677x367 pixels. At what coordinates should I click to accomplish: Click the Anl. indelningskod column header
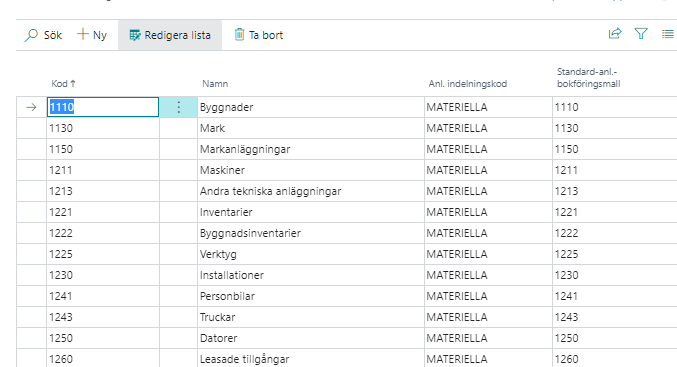(x=468, y=84)
